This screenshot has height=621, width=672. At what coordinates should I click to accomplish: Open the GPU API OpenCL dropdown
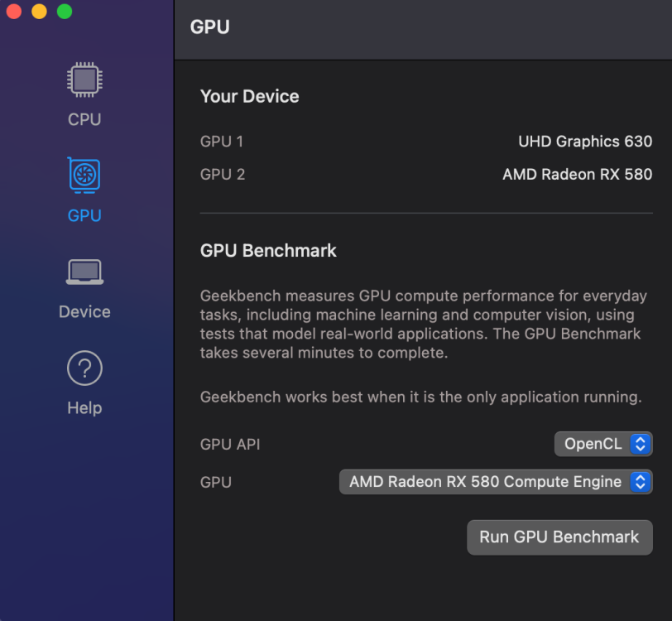[603, 444]
